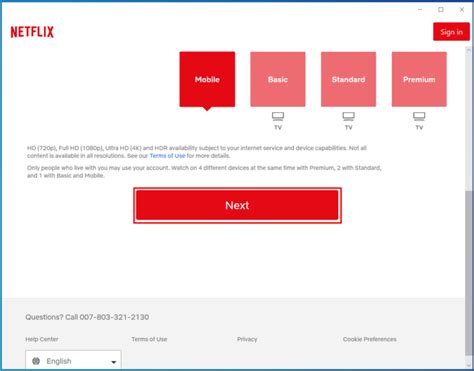This screenshot has height=371, width=474.
Task: Click the TV icon under Standard
Action: [x=348, y=116]
